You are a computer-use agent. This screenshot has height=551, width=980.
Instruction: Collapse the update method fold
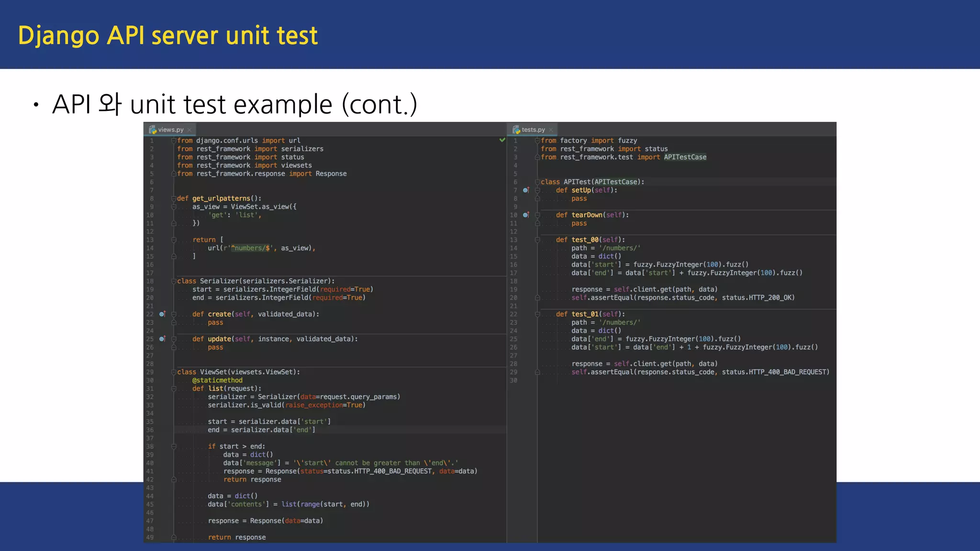[174, 339]
